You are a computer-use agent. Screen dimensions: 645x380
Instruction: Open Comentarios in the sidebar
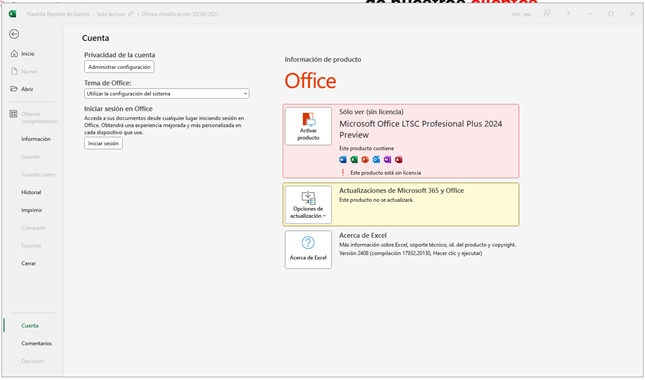(x=37, y=343)
